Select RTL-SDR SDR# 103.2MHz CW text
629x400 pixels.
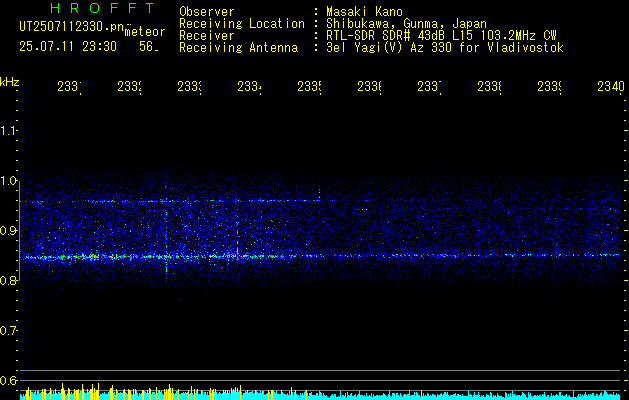pyautogui.click(x=441, y=36)
